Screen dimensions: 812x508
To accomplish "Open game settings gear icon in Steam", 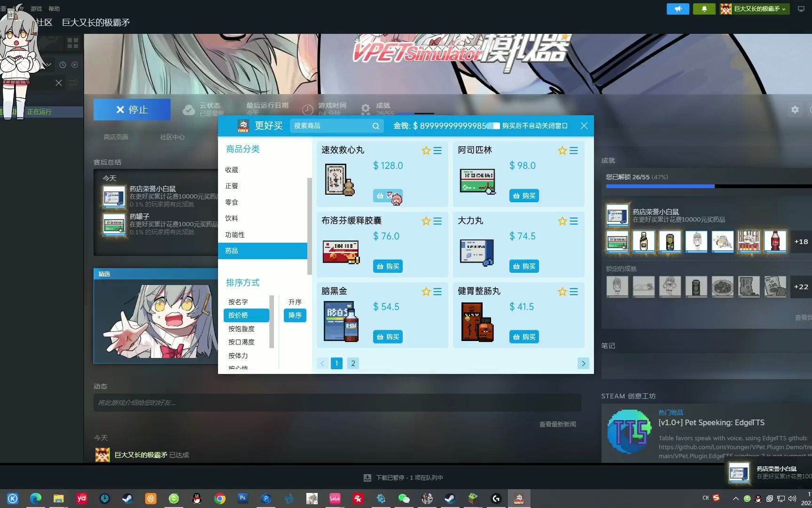I will (795, 110).
